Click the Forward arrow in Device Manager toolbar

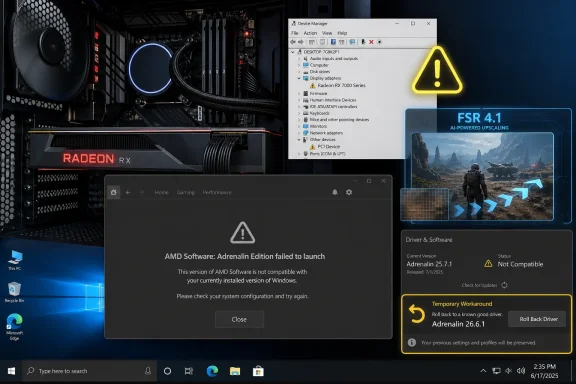[301, 42]
